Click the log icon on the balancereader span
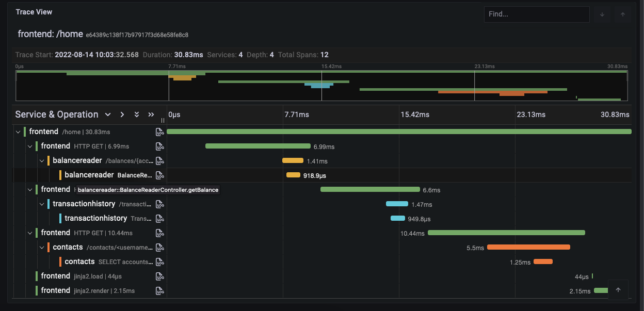This screenshot has height=311, width=644. pyautogui.click(x=160, y=160)
